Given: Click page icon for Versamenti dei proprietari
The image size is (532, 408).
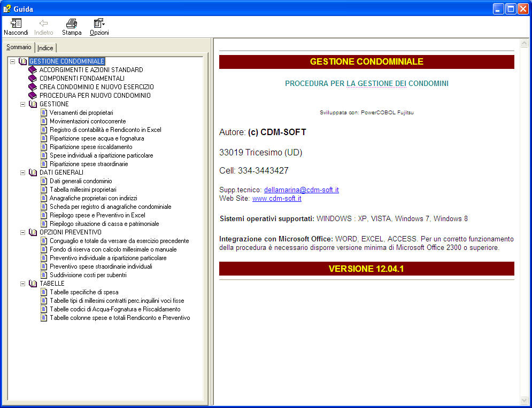Looking at the screenshot, I should [44, 113].
